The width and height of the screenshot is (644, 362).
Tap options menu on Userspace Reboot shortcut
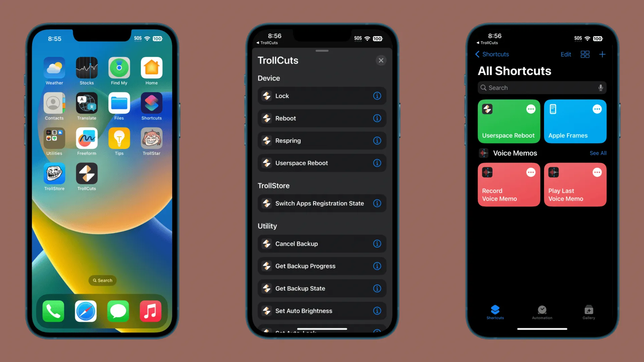coord(530,109)
